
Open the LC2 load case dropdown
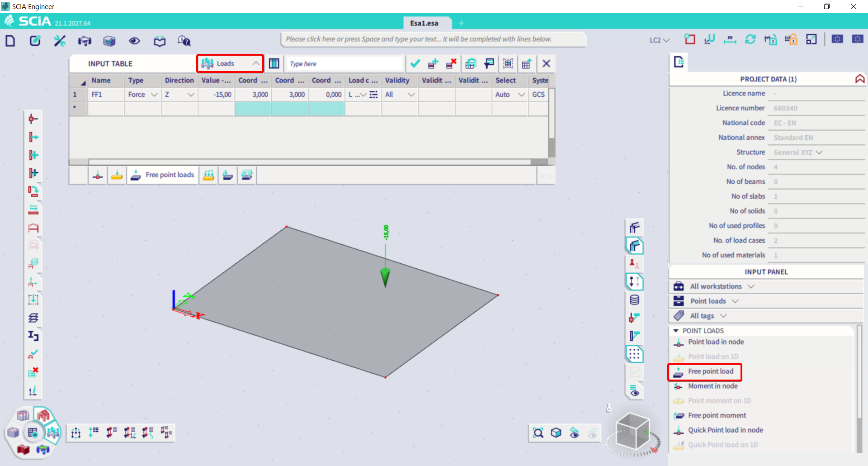point(660,40)
